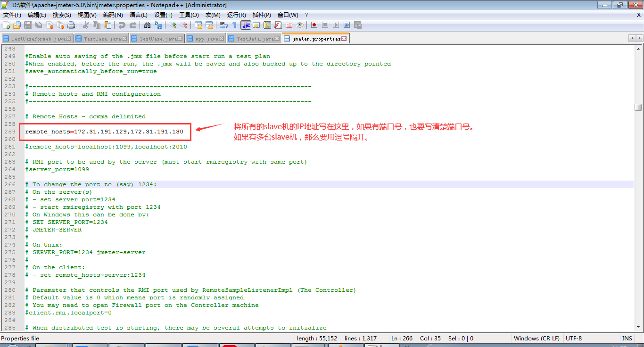
Task: Start macro recording with red circle
Action: pyautogui.click(x=314, y=25)
